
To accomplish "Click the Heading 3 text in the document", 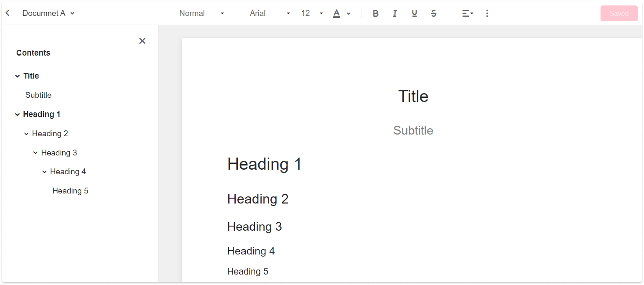I will 255,227.
